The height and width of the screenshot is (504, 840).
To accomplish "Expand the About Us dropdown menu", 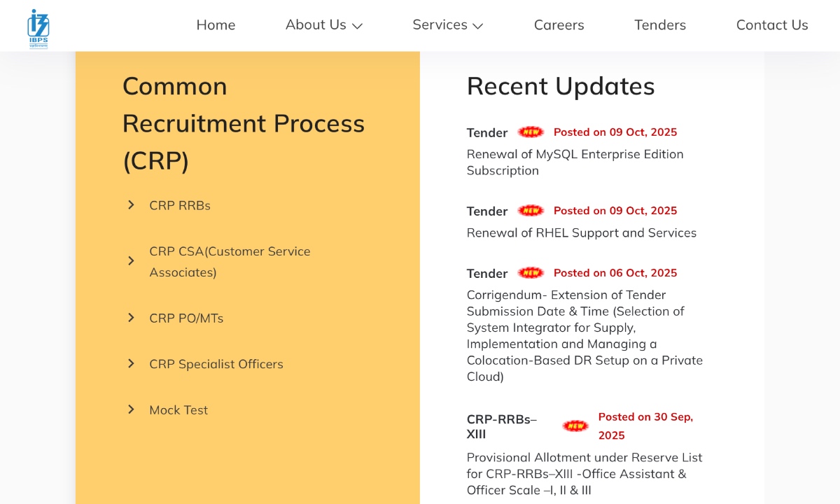I will tap(323, 25).
